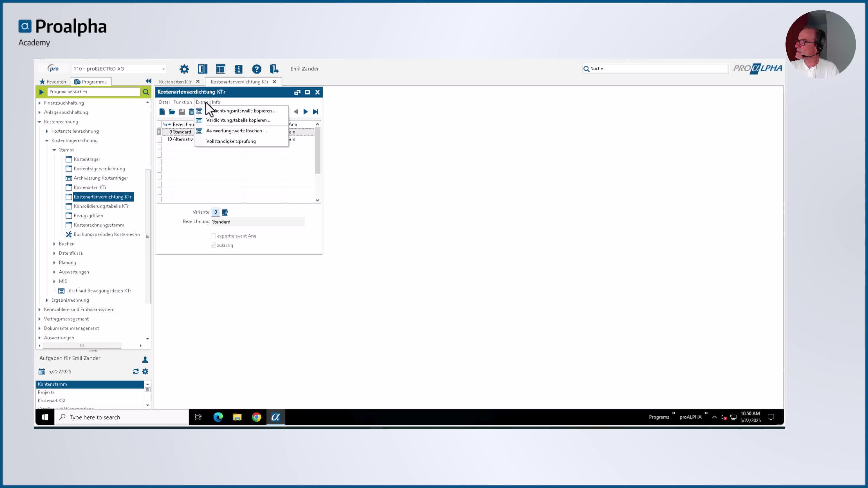The height and width of the screenshot is (488, 868).
Task: Open Archivierung Kostenträger in the tree
Action: (101, 178)
